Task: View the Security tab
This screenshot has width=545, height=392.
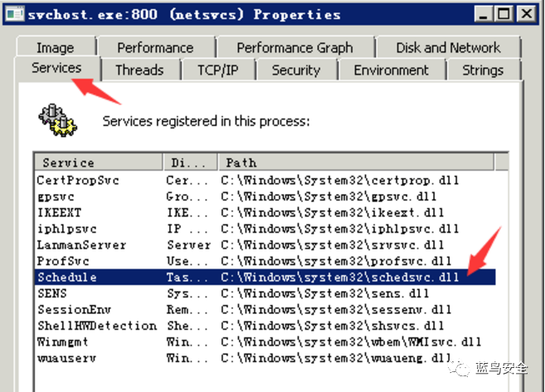Action: (x=296, y=70)
